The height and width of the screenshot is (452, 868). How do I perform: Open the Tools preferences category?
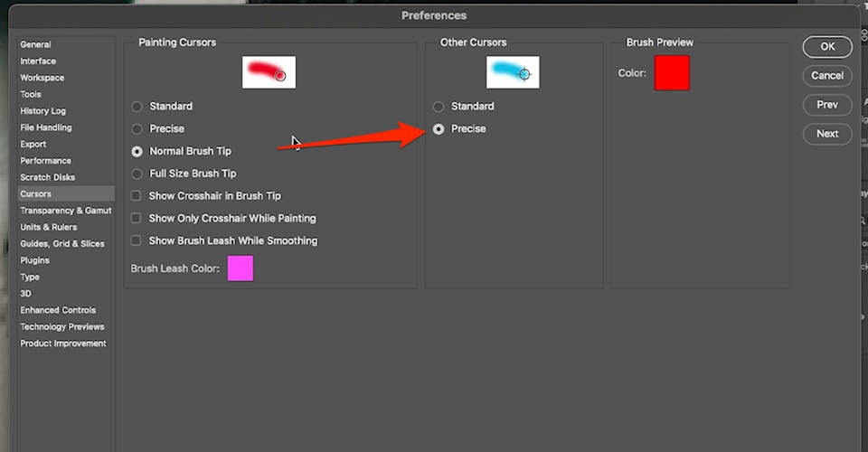pos(31,94)
